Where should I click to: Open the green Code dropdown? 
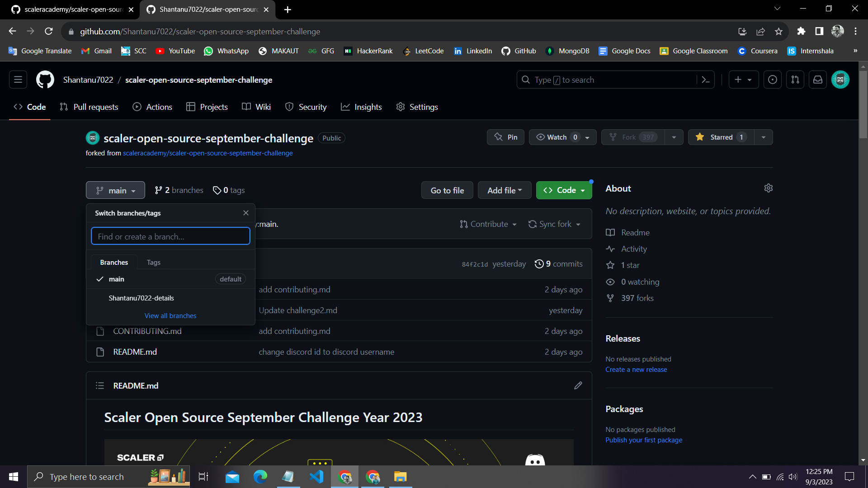pos(564,190)
